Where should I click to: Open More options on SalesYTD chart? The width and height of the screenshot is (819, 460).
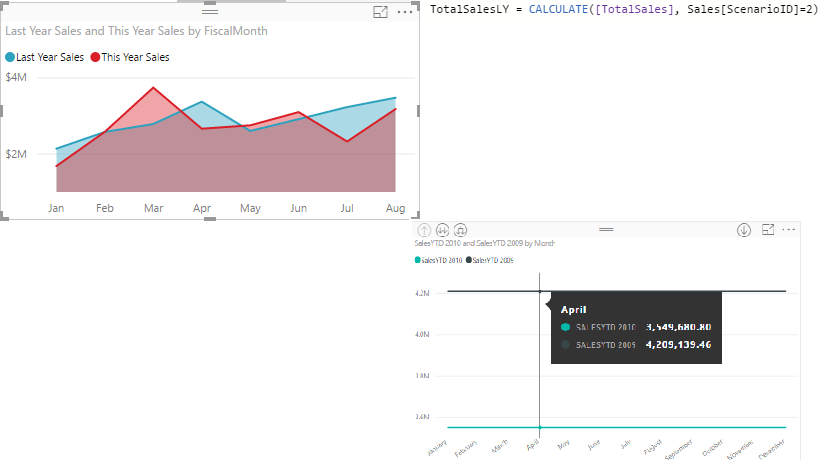click(789, 229)
